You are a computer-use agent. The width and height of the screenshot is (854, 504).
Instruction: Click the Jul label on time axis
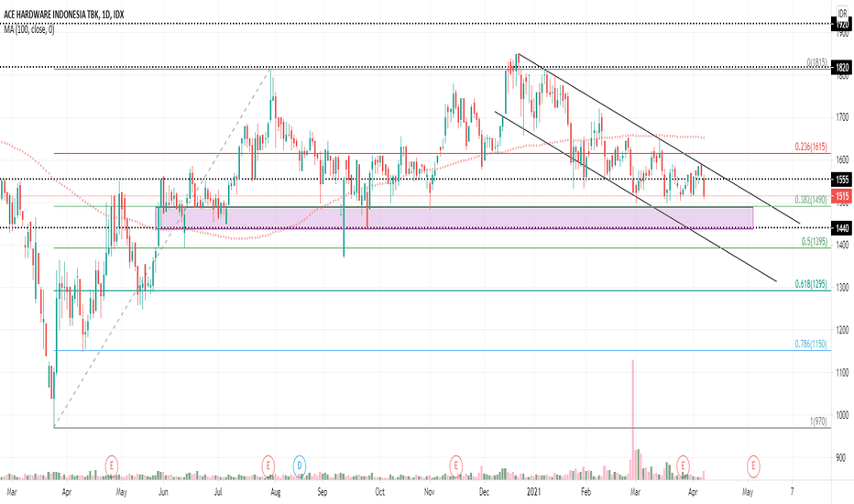[x=218, y=492]
